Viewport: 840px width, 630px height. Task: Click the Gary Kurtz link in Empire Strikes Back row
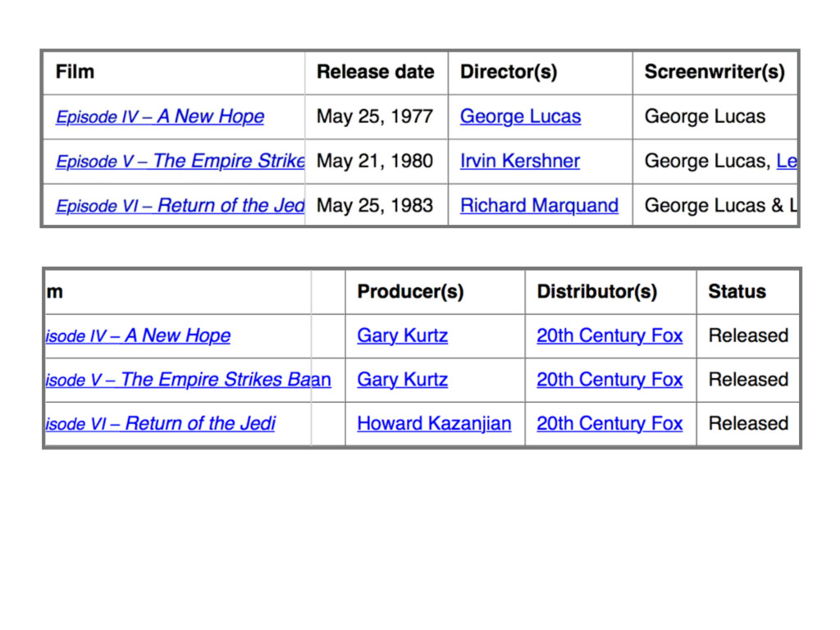click(402, 380)
